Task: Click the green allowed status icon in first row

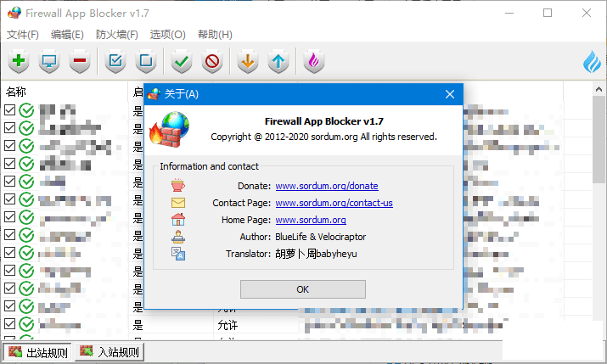Action: pos(26,110)
